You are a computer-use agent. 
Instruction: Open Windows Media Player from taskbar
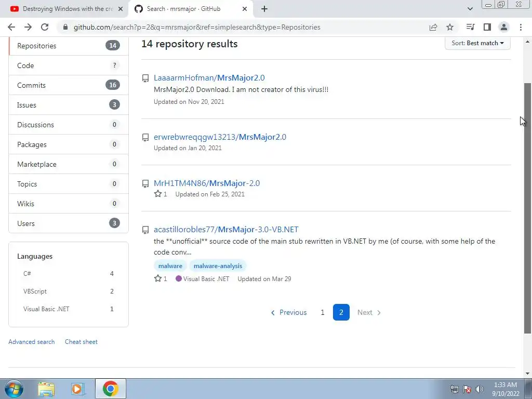coord(78,389)
